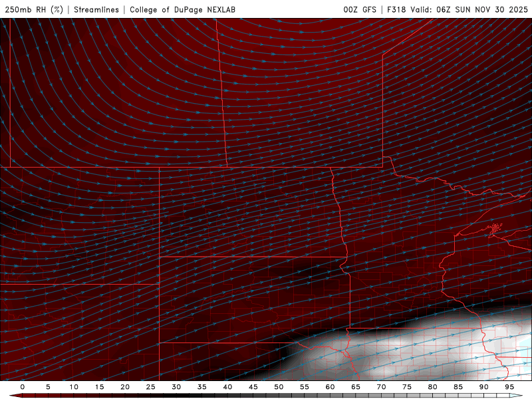Click the right arrow cap of the colorbar
532x399 pixels.
point(516,396)
